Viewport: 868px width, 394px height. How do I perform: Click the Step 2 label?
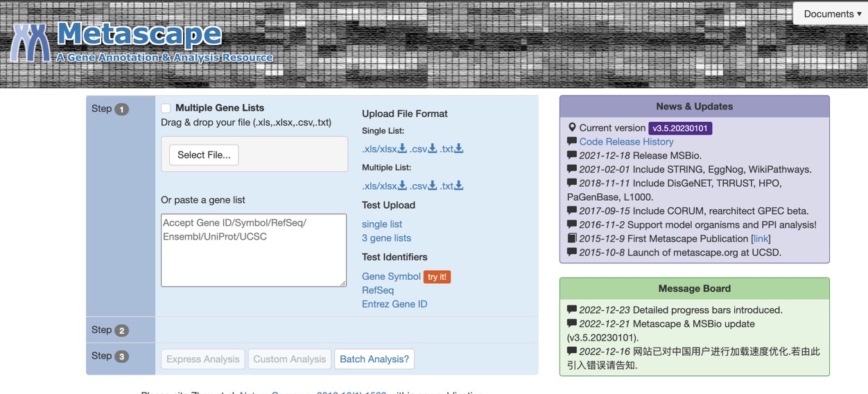(x=110, y=330)
